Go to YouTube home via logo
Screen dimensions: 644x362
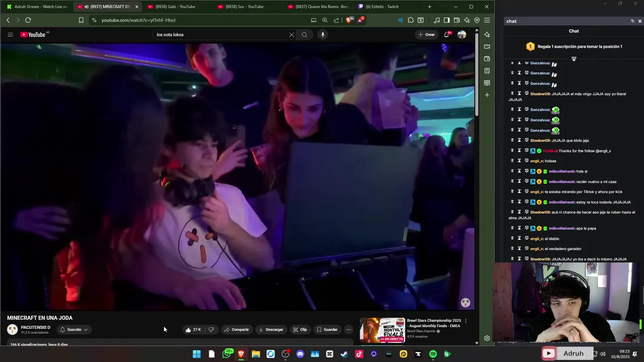(x=33, y=35)
